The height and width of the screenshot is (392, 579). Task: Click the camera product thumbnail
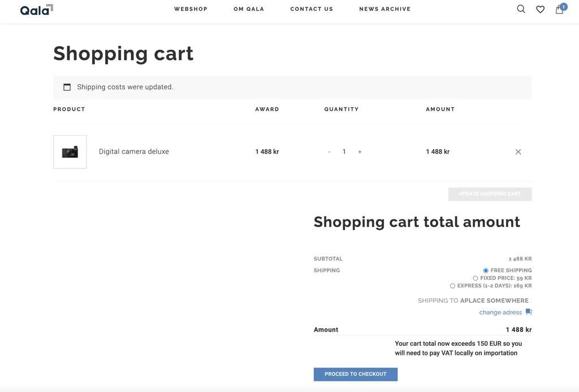pos(70,151)
